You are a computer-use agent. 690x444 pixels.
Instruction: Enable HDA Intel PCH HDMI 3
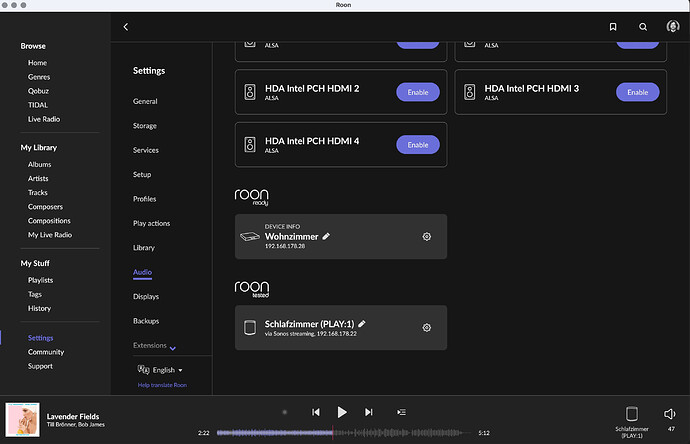pyautogui.click(x=637, y=92)
